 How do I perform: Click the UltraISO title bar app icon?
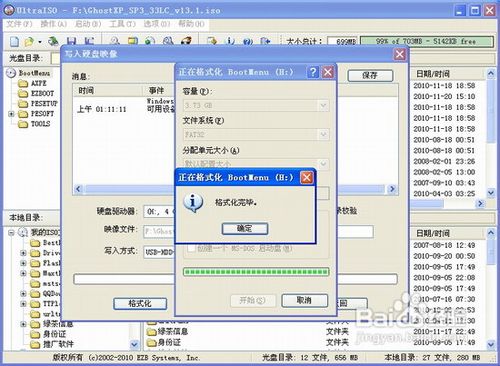point(10,10)
